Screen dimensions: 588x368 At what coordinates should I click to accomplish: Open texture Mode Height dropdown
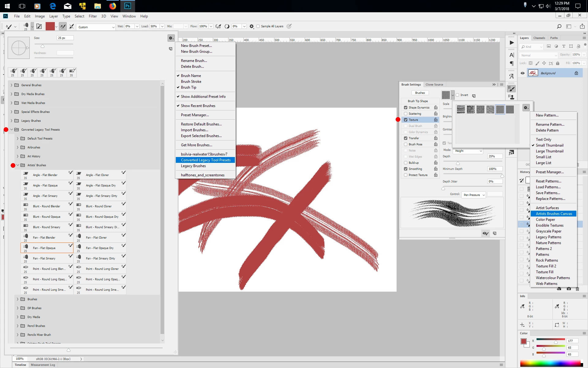tap(468, 151)
